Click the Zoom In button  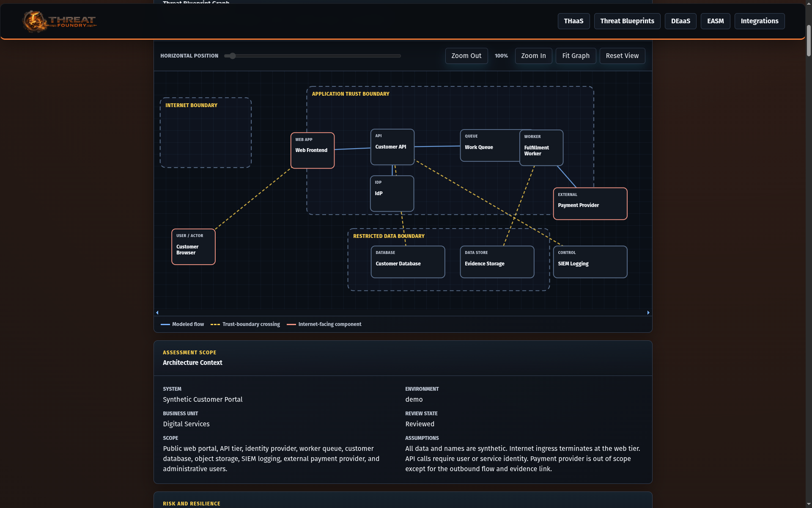[533, 56]
